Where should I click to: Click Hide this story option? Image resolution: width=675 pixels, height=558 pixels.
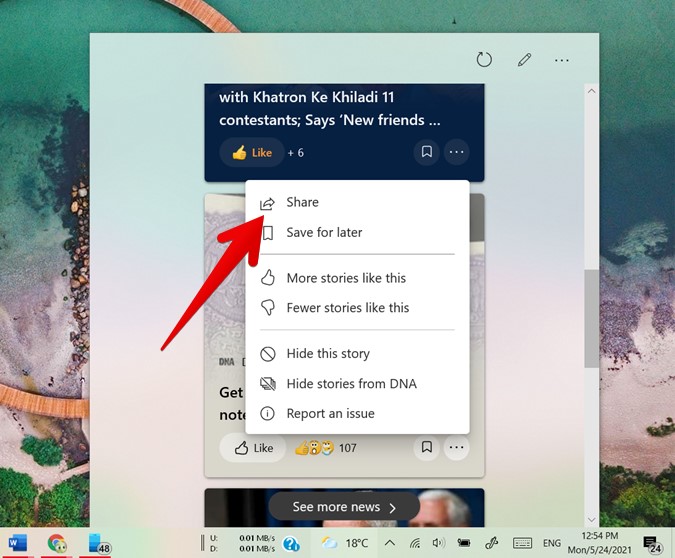click(328, 353)
